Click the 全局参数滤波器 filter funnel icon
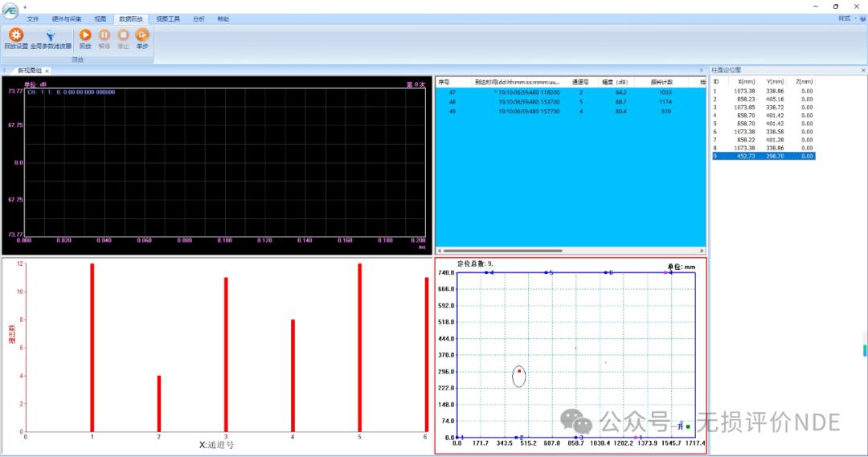Screen dimensions: 868x457 click(x=51, y=35)
